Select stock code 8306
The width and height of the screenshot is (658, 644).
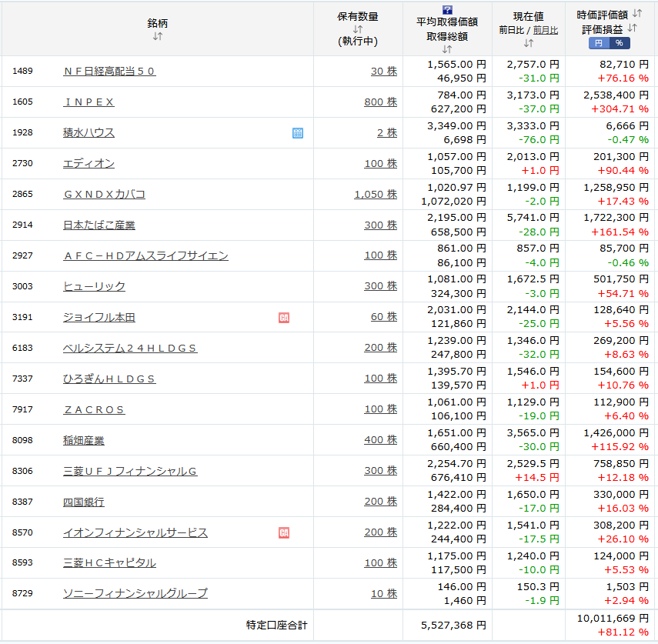[x=22, y=471]
